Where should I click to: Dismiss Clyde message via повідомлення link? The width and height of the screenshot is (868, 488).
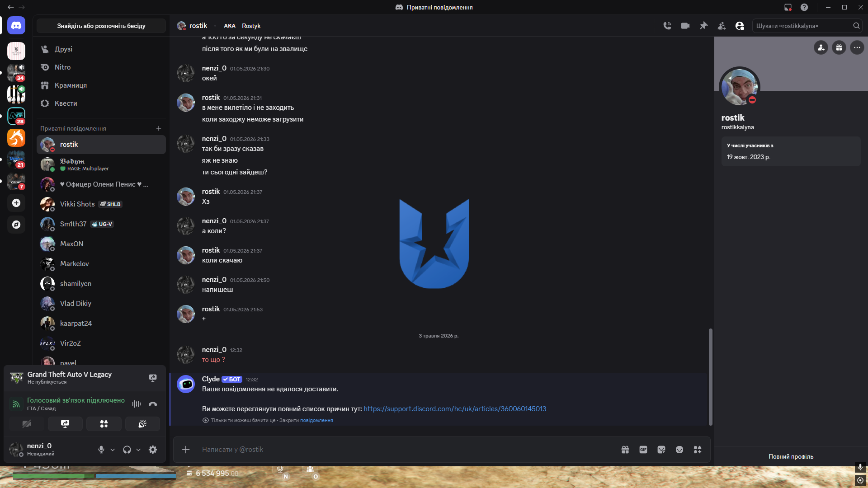[316, 420]
